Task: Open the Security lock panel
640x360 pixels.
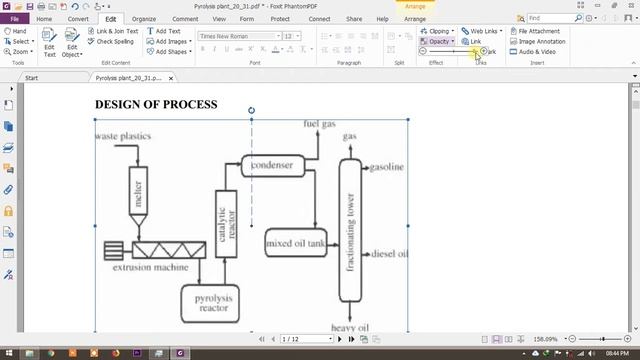Action: 8,211
